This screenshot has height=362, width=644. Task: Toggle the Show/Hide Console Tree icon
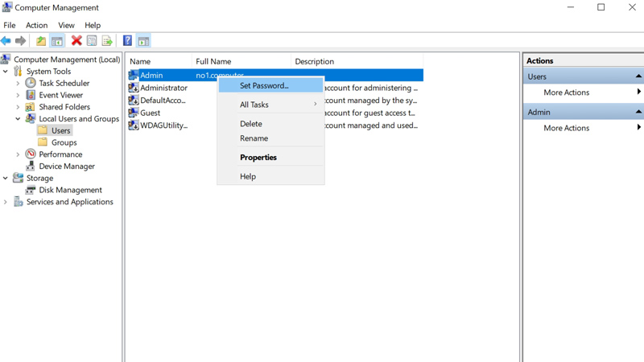click(x=57, y=41)
